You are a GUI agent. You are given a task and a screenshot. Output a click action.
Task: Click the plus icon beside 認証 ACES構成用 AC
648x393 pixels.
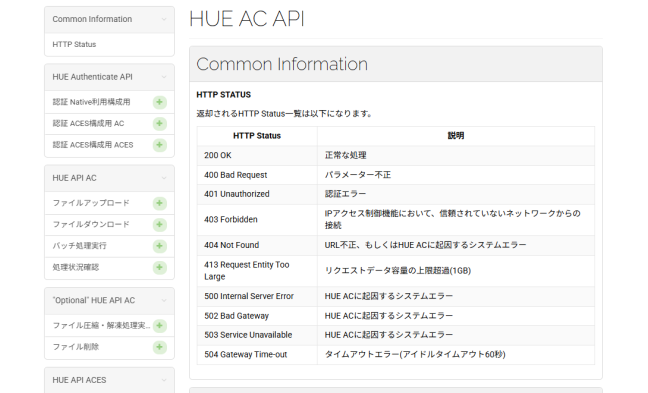click(160, 124)
